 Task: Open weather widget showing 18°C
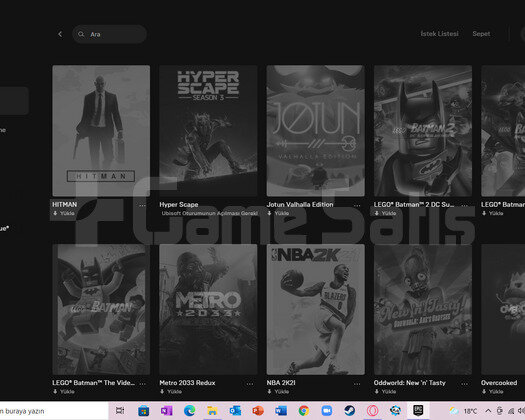click(x=463, y=411)
